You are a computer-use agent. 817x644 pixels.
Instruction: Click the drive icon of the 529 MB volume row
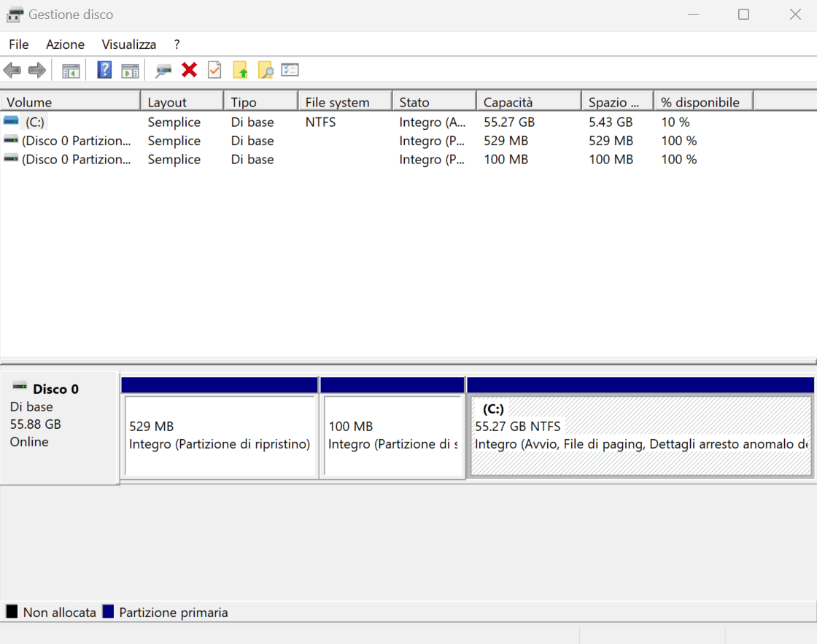11,139
